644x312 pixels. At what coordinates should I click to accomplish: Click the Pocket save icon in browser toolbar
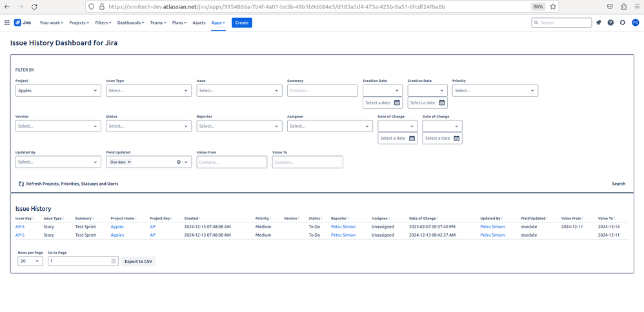tap(610, 6)
